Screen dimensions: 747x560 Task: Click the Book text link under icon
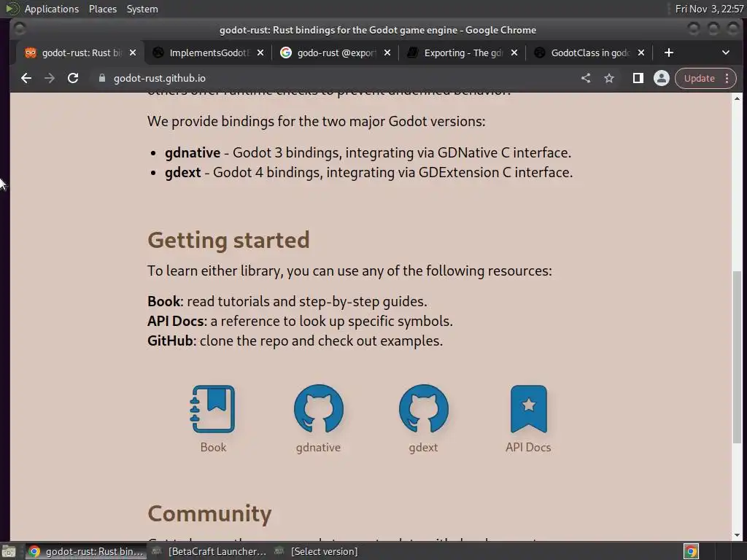[213, 447]
